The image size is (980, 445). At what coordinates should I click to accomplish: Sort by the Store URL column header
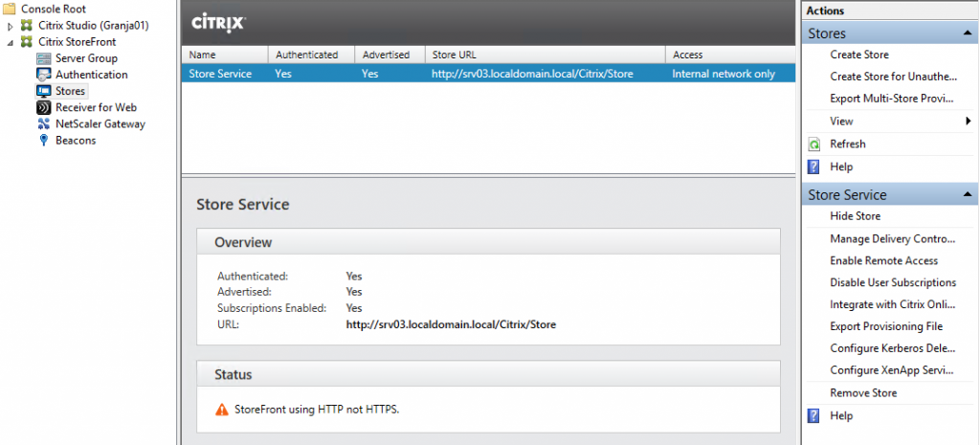point(545,55)
